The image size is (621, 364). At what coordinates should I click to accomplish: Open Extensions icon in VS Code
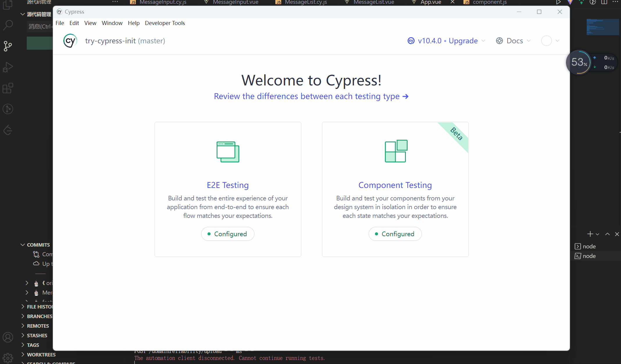click(x=8, y=88)
